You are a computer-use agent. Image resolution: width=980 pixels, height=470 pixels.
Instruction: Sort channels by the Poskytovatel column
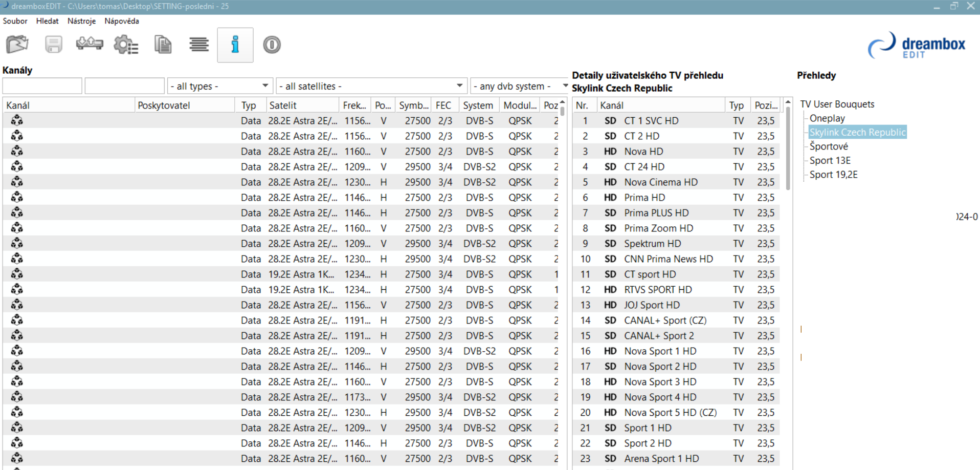point(185,105)
